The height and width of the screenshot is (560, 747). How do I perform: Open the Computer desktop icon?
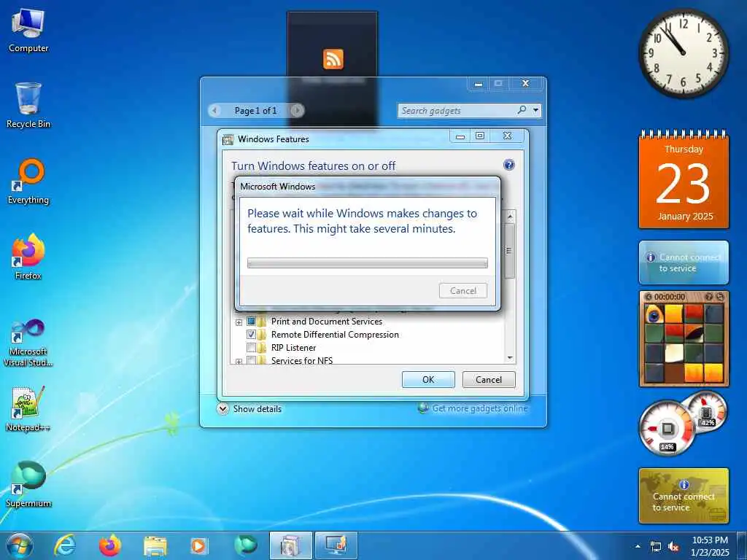28,31
